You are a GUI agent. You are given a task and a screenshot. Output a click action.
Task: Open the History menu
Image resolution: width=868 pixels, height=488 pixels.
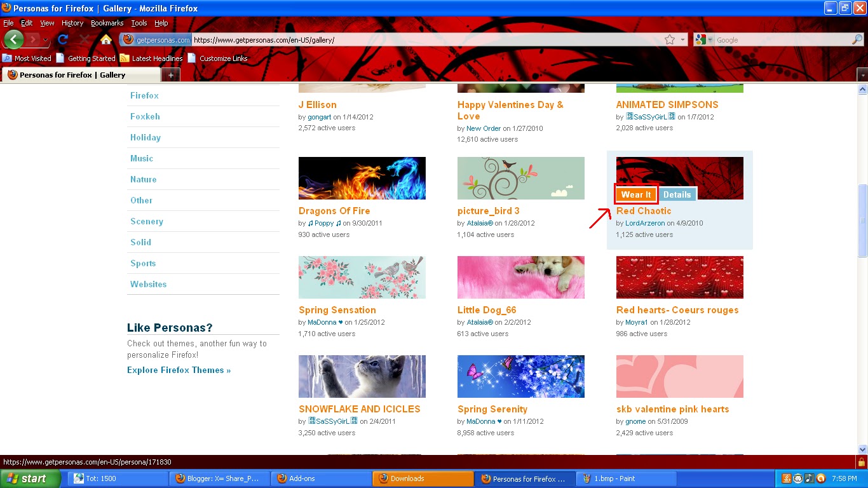click(72, 23)
